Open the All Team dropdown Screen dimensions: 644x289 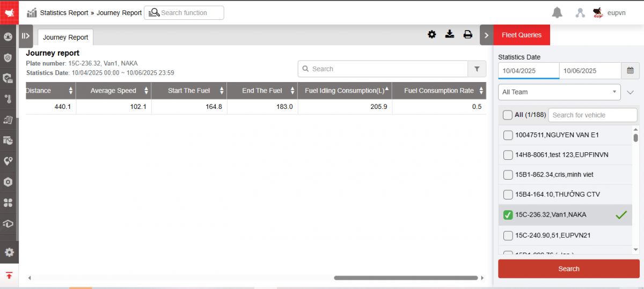559,92
